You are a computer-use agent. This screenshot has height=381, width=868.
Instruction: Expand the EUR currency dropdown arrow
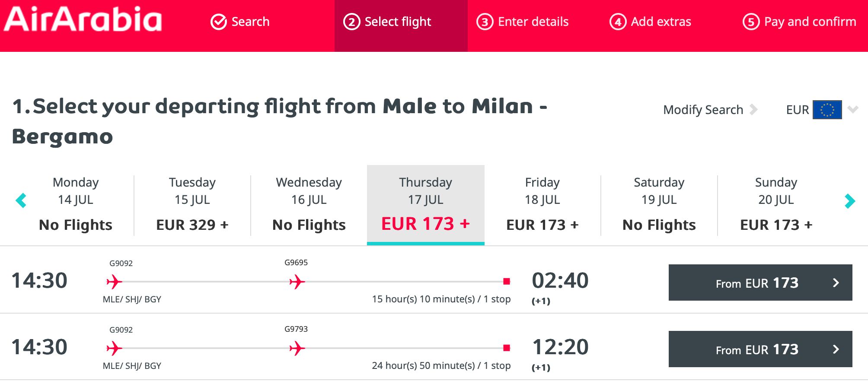pos(853,109)
